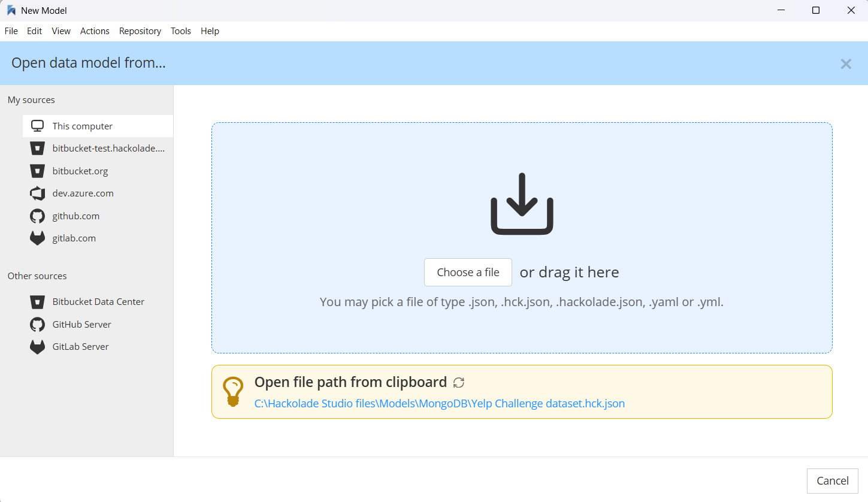Image resolution: width=868 pixels, height=502 pixels.
Task: Select Bitbucket Data Center source
Action: tap(98, 302)
